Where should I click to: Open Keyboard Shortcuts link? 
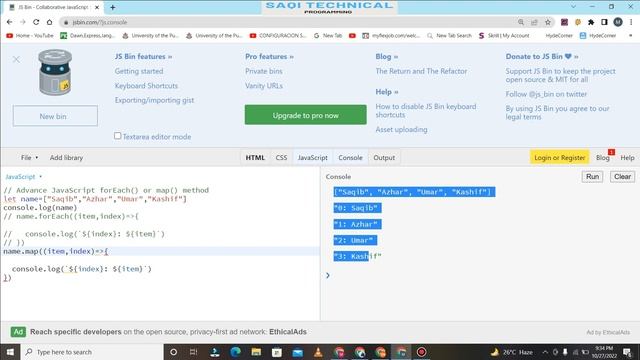click(146, 86)
